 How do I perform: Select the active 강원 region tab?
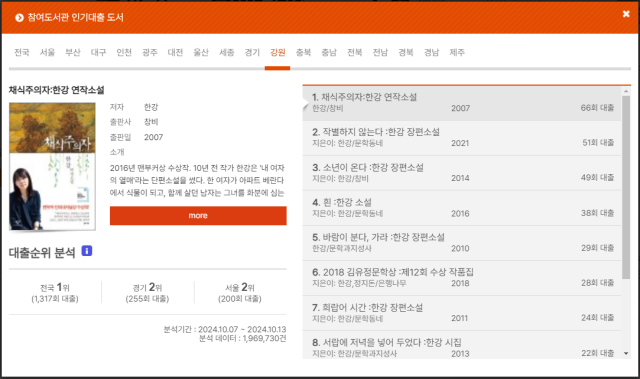(x=278, y=52)
